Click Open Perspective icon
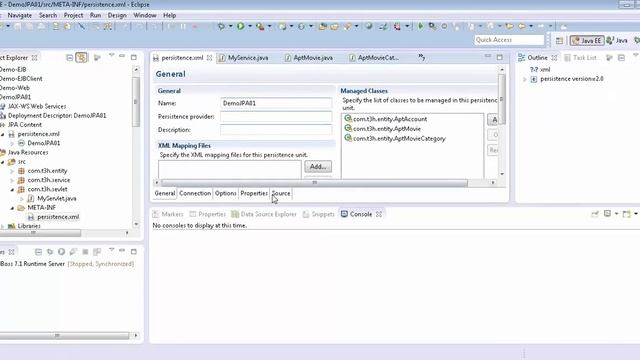This screenshot has width=640, height=360. pyautogui.click(x=559, y=40)
